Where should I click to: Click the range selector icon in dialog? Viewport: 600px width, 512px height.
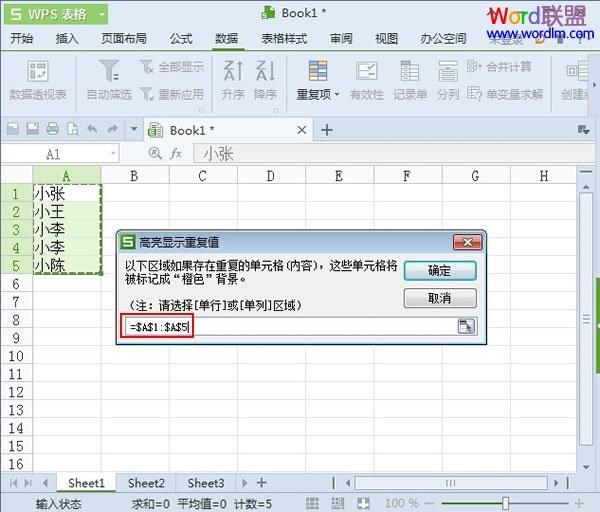(x=466, y=326)
